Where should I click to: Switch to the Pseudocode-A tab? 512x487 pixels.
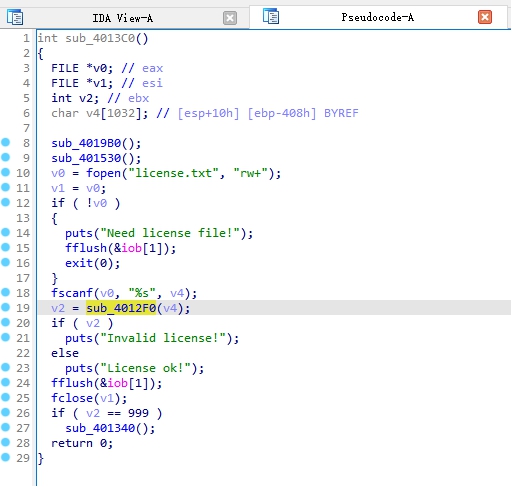click(378, 17)
